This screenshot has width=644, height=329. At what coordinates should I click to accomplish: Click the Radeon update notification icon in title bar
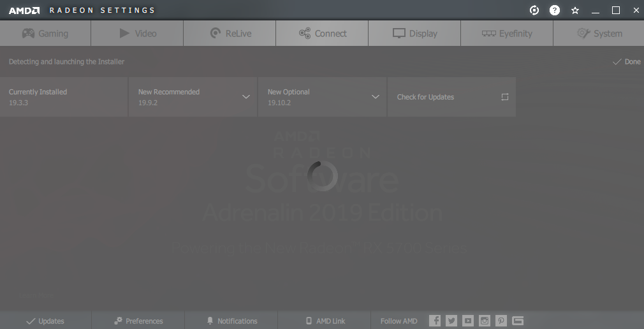(534, 10)
